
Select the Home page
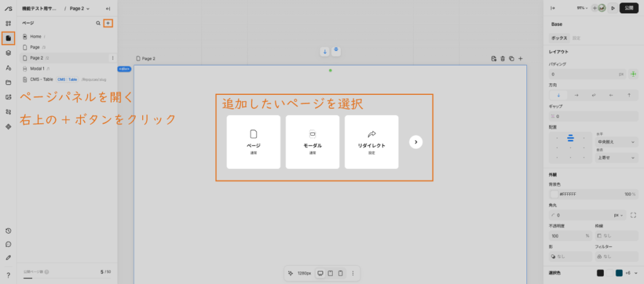click(x=66, y=36)
